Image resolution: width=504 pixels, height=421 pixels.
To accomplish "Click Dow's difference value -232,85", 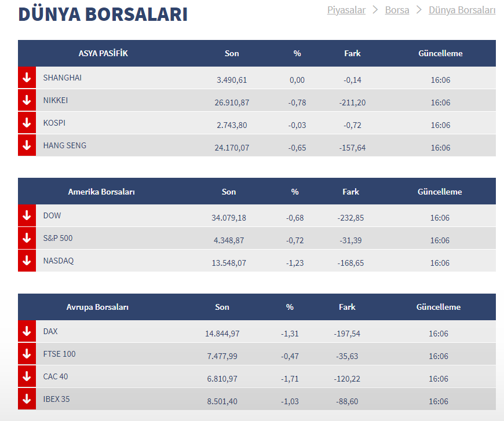I will click(350, 218).
